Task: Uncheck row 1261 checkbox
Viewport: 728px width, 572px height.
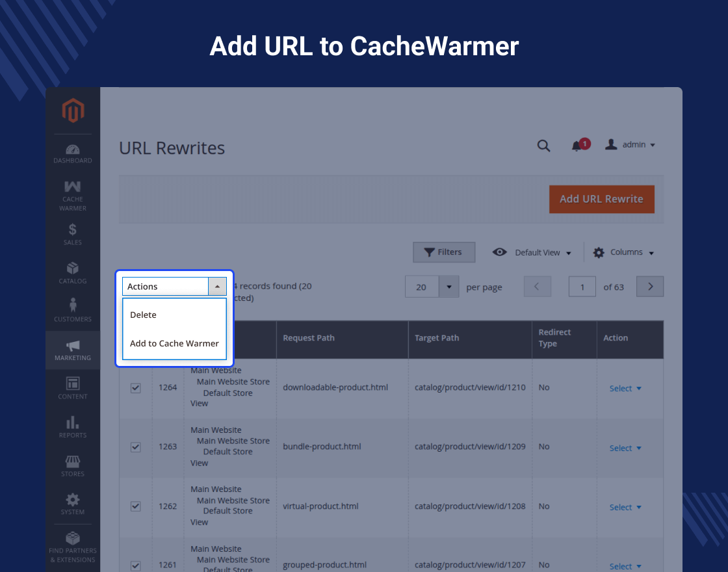Action: click(x=136, y=565)
